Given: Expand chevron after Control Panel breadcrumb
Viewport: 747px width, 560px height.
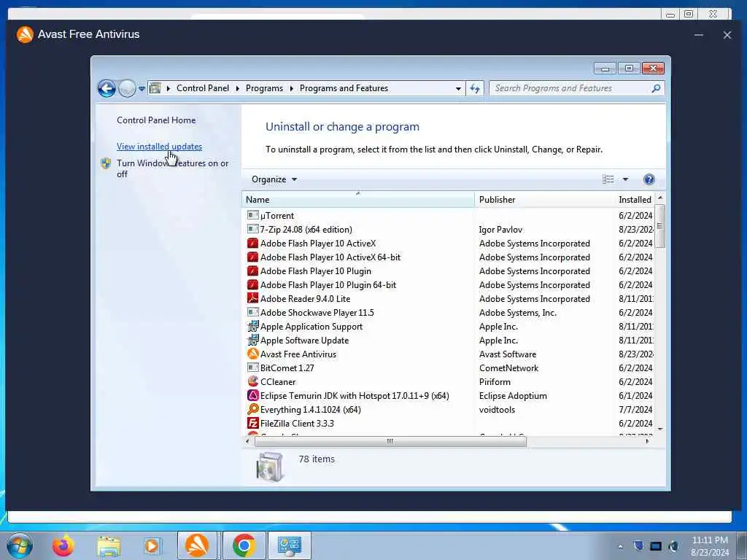Looking at the screenshot, I should pos(237,88).
